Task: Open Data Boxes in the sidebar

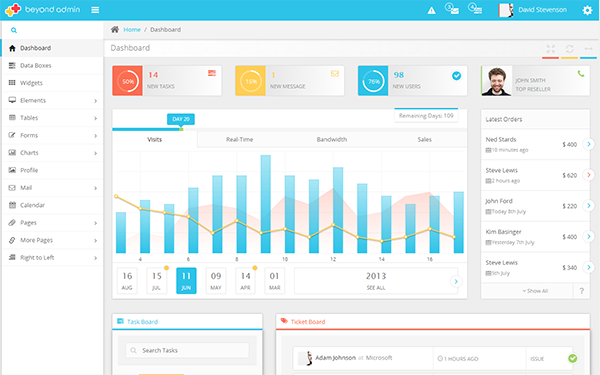Action: click(x=52, y=65)
